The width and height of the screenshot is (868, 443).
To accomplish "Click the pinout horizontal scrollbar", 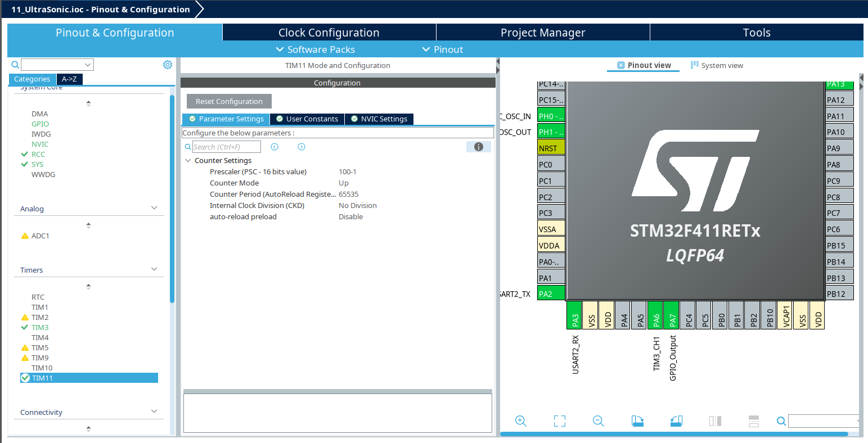I will point(674,434).
